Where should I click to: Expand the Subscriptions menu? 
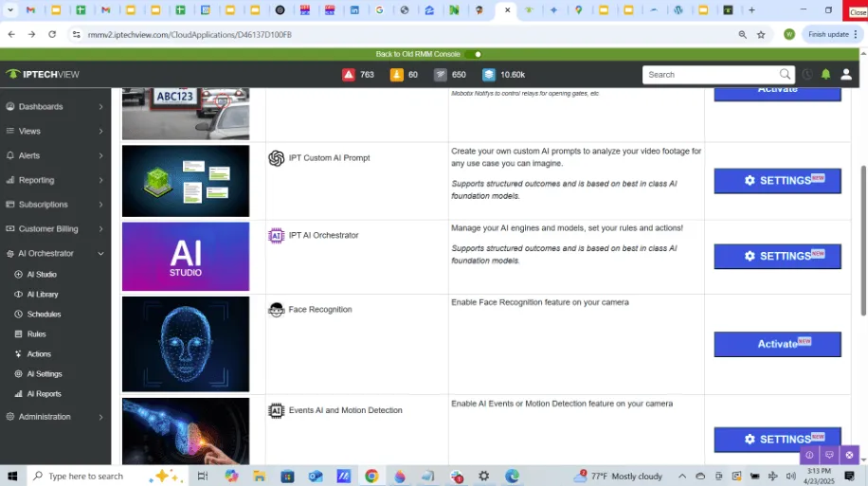pos(55,205)
